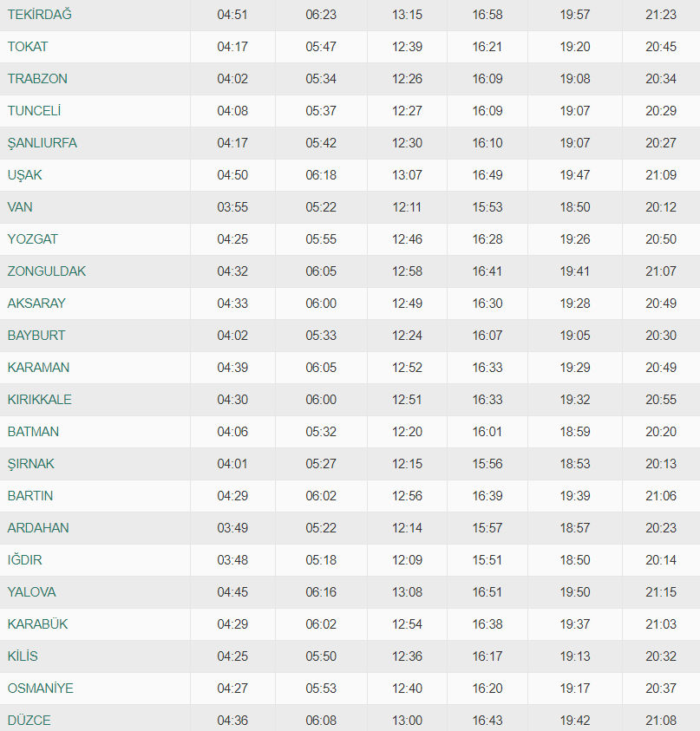Select the 20:37 time in OSMANİYE row
The image size is (700, 731).
point(661,689)
